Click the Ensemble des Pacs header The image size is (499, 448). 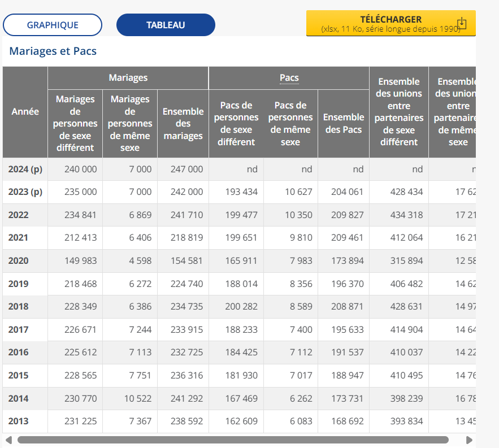[x=344, y=124]
